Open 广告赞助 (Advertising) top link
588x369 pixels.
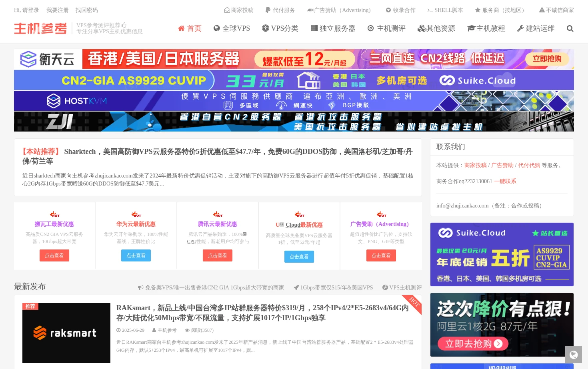click(340, 10)
